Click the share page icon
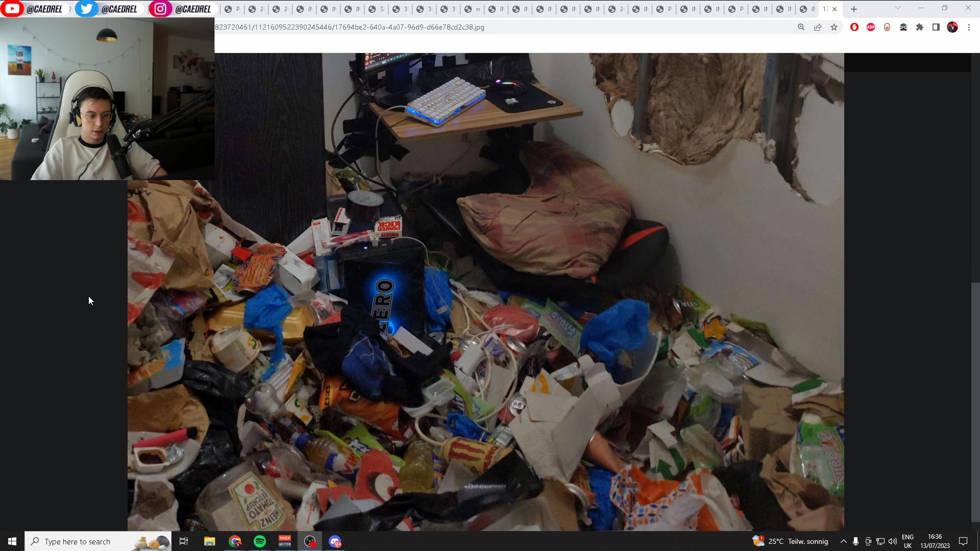Viewport: 980px width, 551px height. 818,28
